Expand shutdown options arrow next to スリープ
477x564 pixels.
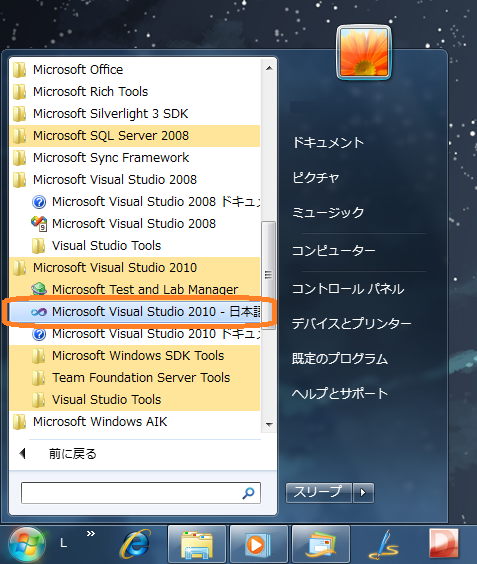[x=363, y=492]
